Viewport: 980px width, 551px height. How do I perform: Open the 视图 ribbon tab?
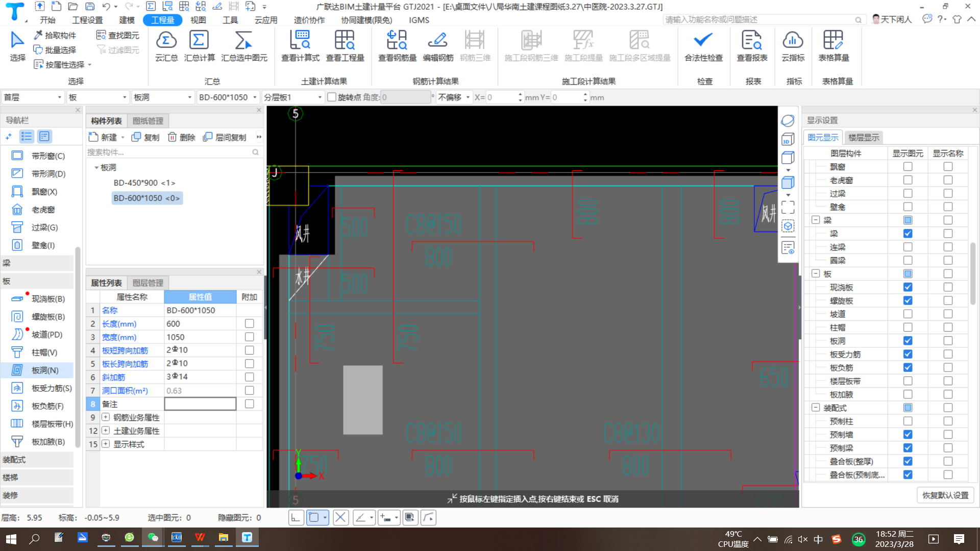click(x=198, y=20)
